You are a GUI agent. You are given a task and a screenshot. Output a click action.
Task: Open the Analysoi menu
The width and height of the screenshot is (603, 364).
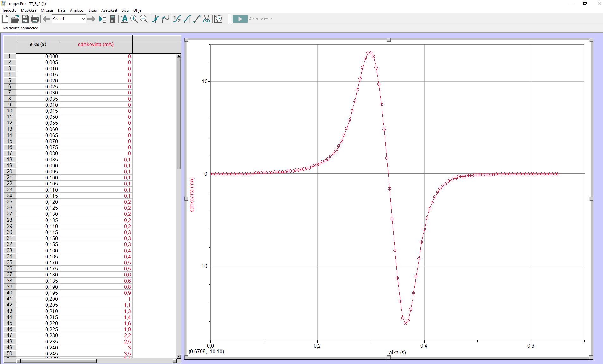click(77, 10)
